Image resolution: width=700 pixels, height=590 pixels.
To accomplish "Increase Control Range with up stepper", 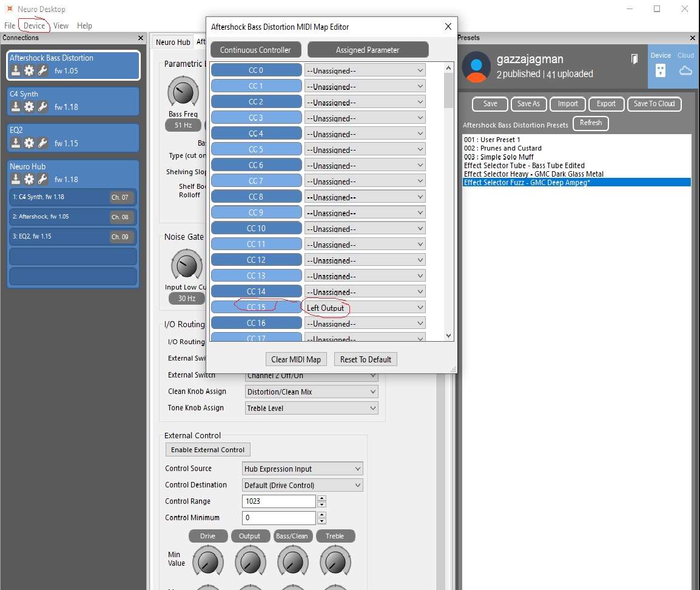I will [321, 498].
